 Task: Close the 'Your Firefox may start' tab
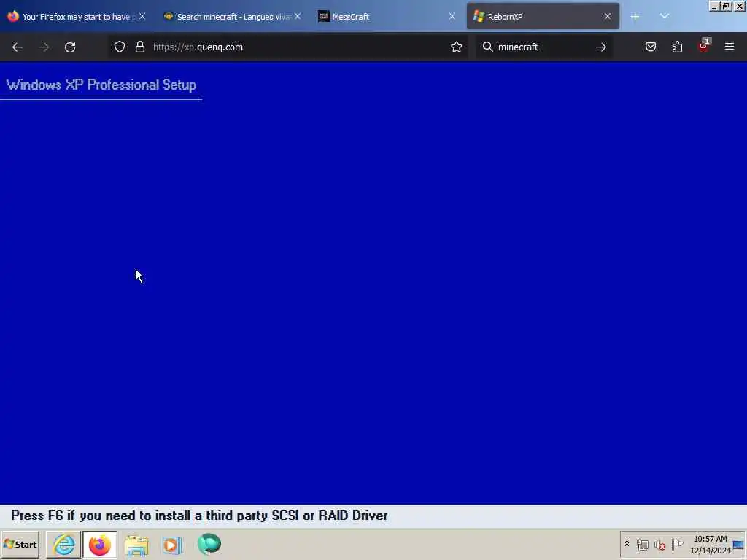pyautogui.click(x=142, y=16)
